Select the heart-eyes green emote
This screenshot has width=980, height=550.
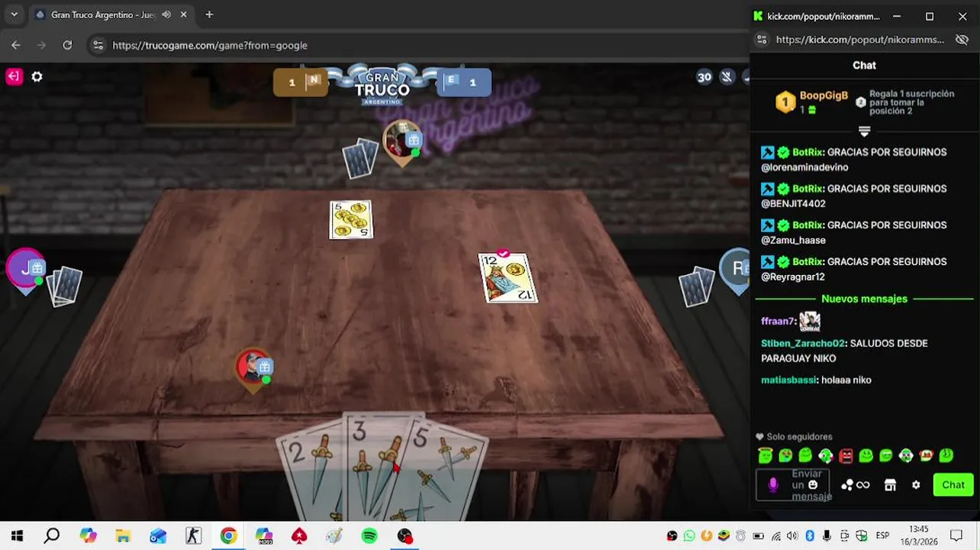(x=785, y=455)
